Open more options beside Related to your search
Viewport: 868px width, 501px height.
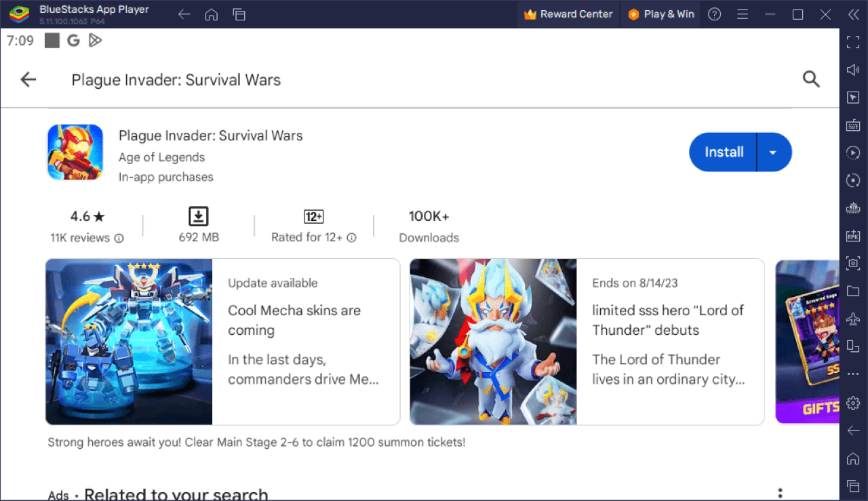tap(781, 493)
